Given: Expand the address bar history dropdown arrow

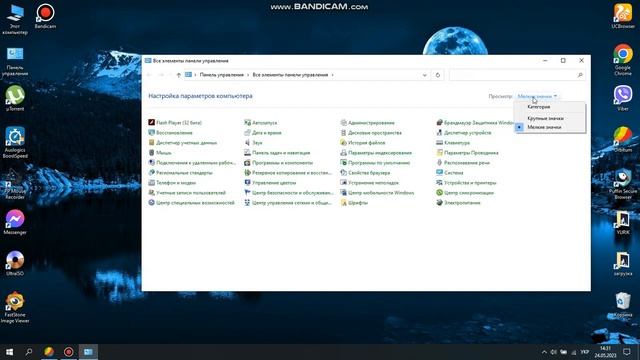Looking at the screenshot, I should 424,75.
